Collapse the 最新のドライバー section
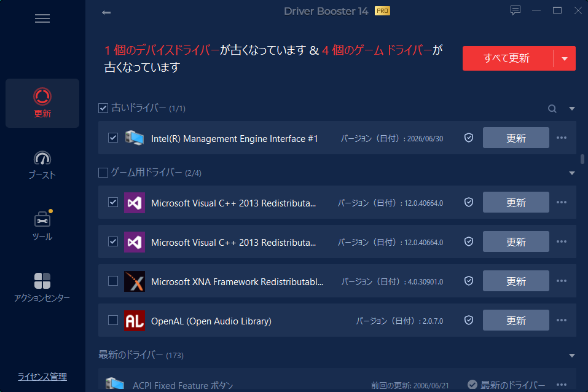This screenshot has width=588, height=392. 572,356
